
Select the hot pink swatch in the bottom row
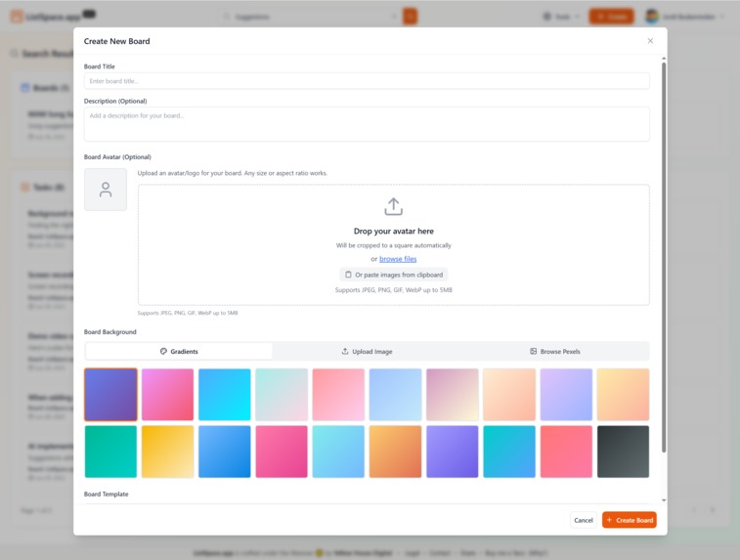point(282,452)
